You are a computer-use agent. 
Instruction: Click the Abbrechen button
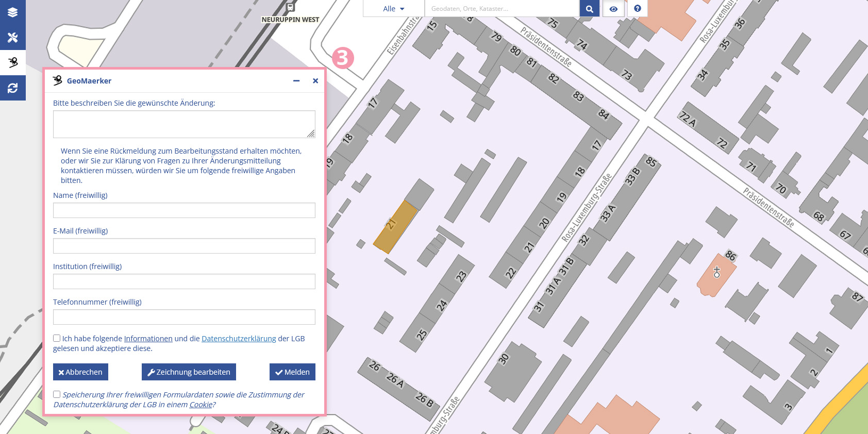(80, 372)
